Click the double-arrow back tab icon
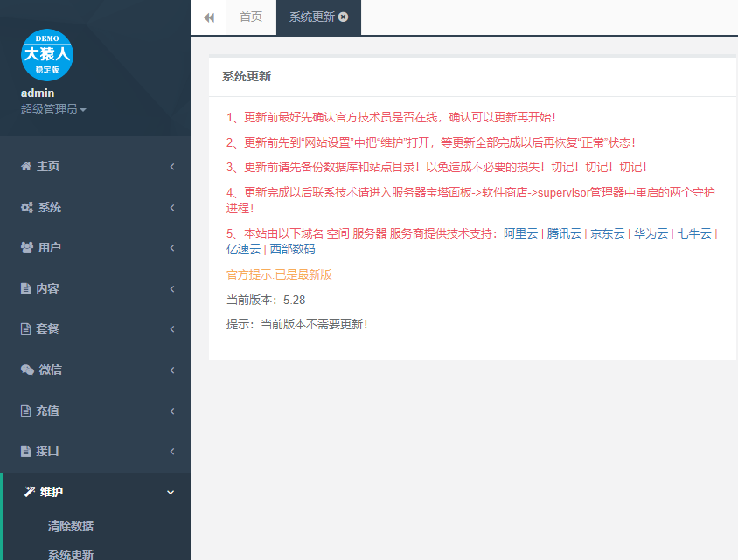Screen dimensions: 738x560 [209, 17]
